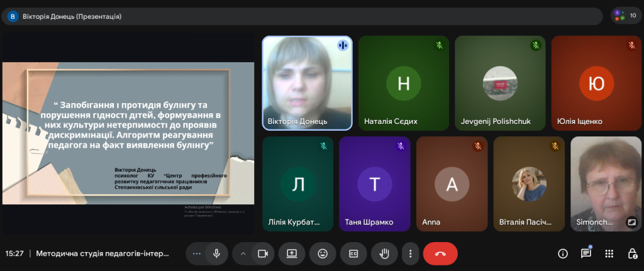Open participants list showing 10 people
This screenshot has width=644, height=271.
click(626, 16)
